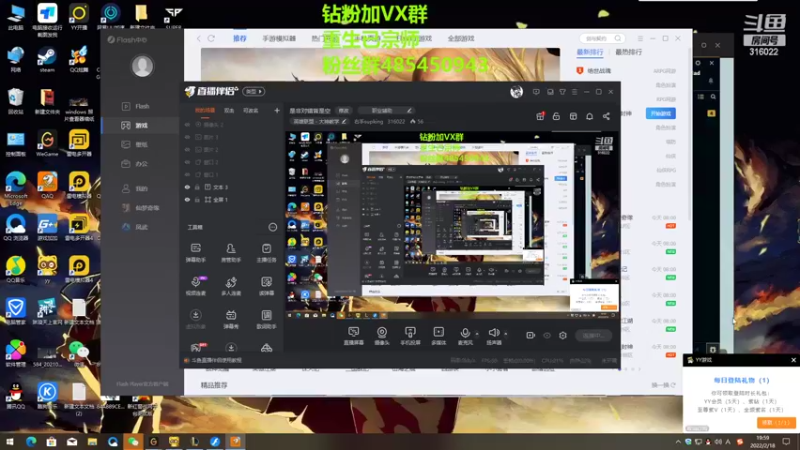Toggle visibility of 摄像头 2 source
Image resolution: width=800 pixels, height=450 pixels.
click(187, 124)
